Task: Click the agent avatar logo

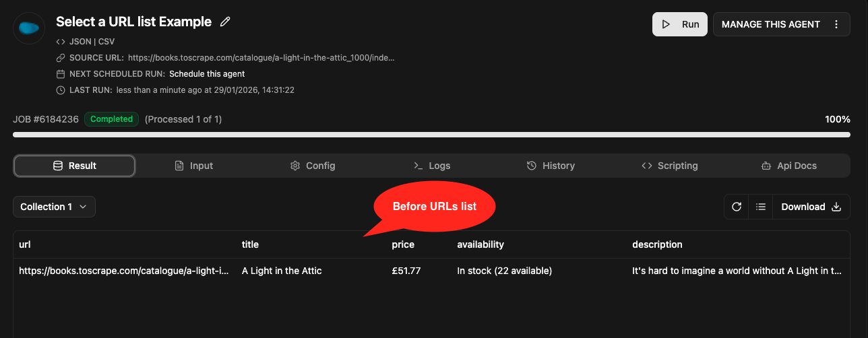Action: click(x=29, y=28)
